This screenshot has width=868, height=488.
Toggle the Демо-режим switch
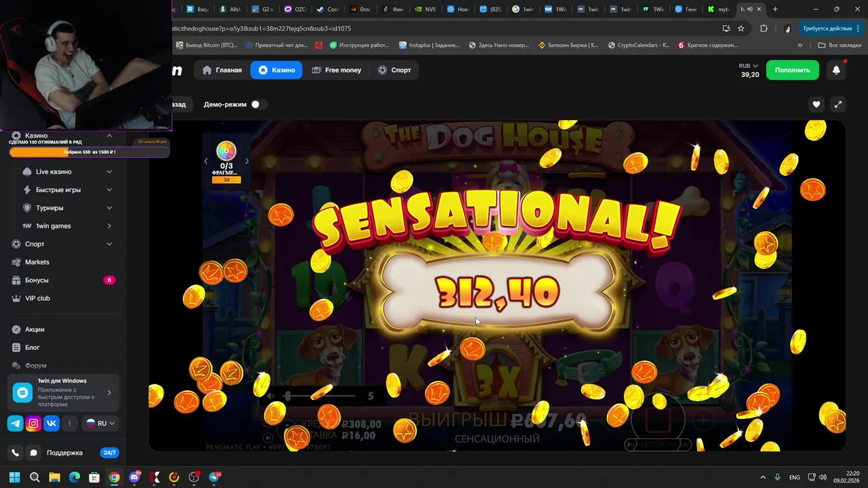pos(258,104)
